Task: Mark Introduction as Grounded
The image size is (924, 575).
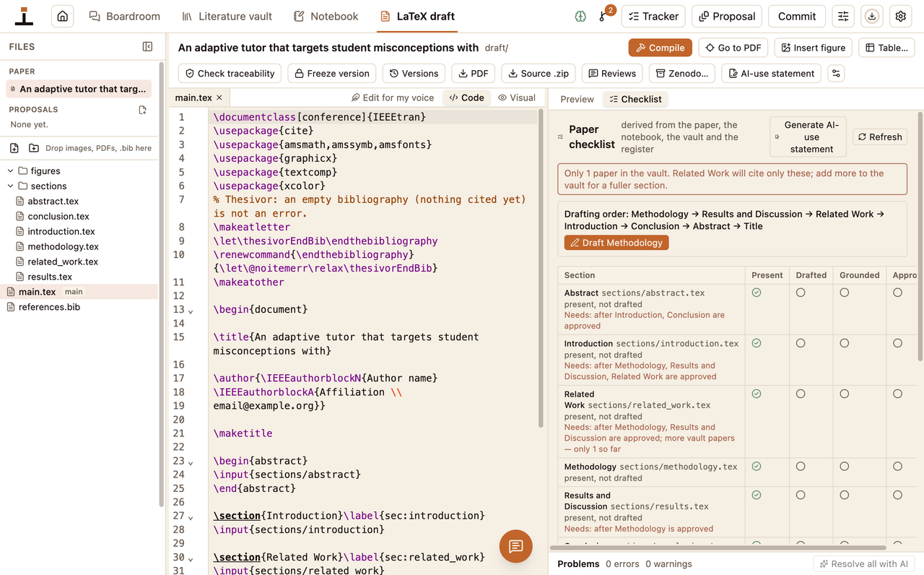Action: (844, 343)
